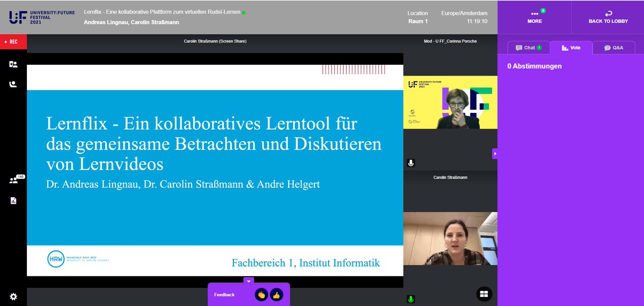Screen dimensions: 644x306
Task: Return via BACK TO LOBBY button
Action: coord(608,17)
